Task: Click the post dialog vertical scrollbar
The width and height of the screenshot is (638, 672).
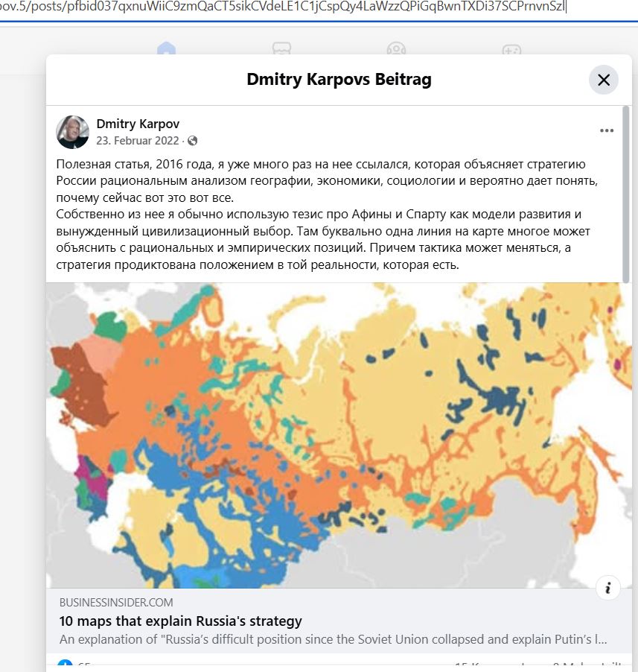Action: [626, 194]
